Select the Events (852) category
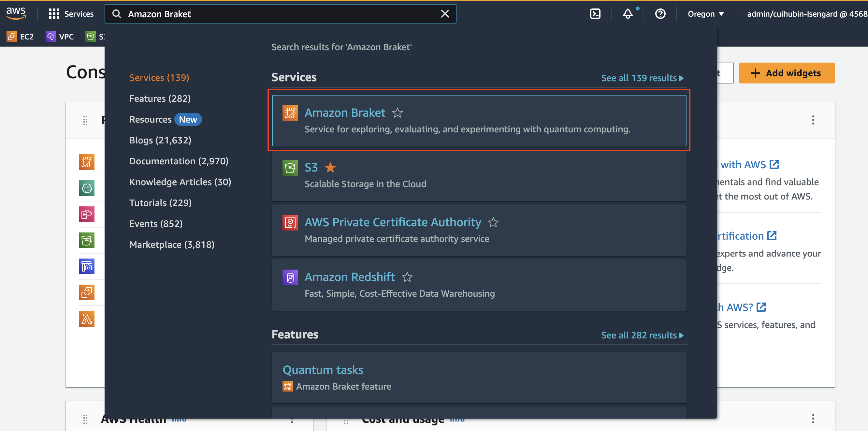The height and width of the screenshot is (431, 868). (x=156, y=224)
